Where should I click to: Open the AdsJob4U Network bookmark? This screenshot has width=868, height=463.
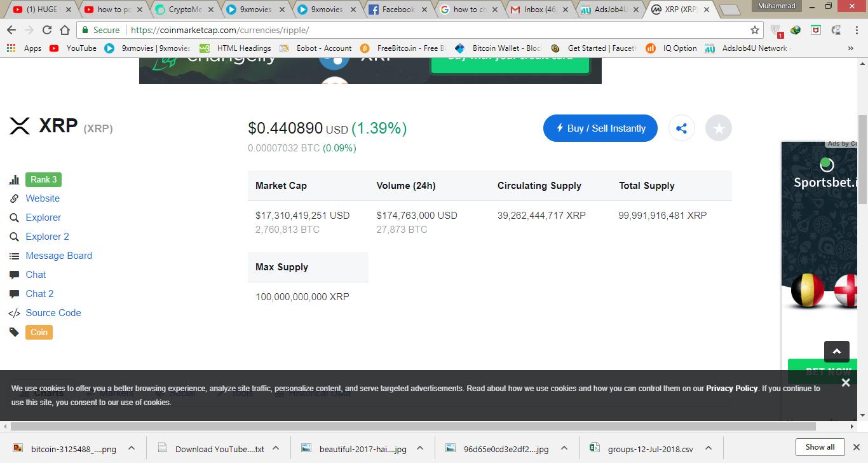[748, 48]
